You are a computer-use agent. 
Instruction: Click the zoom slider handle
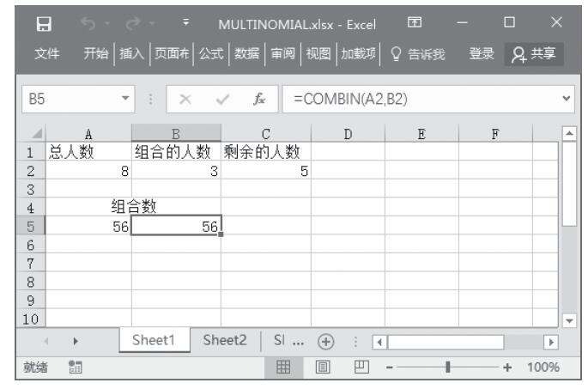447,366
